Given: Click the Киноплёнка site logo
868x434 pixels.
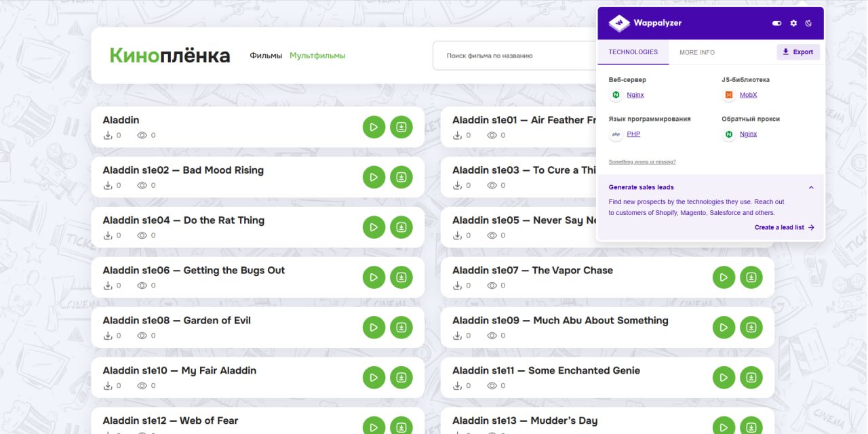Looking at the screenshot, I should click(170, 56).
